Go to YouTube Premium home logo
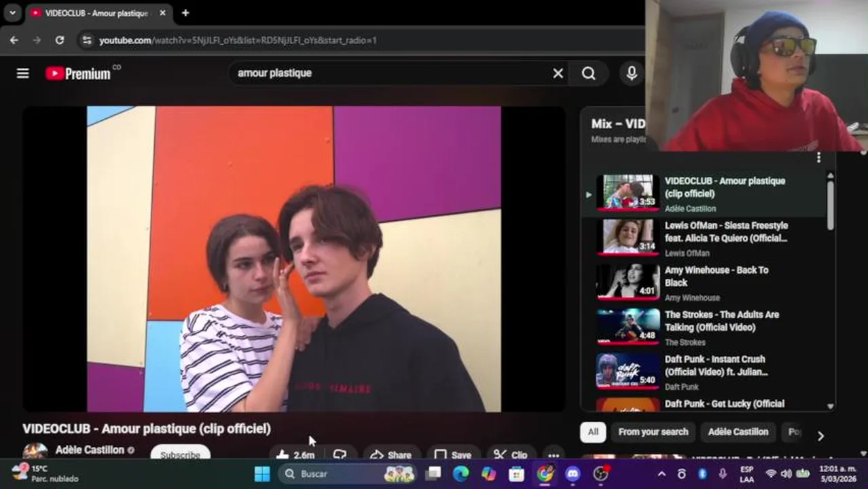 79,73
